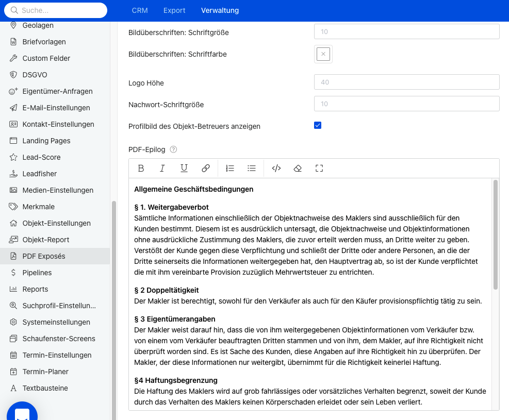Click the '§ 3 Eigentümerangaben' heading

pos(175,319)
